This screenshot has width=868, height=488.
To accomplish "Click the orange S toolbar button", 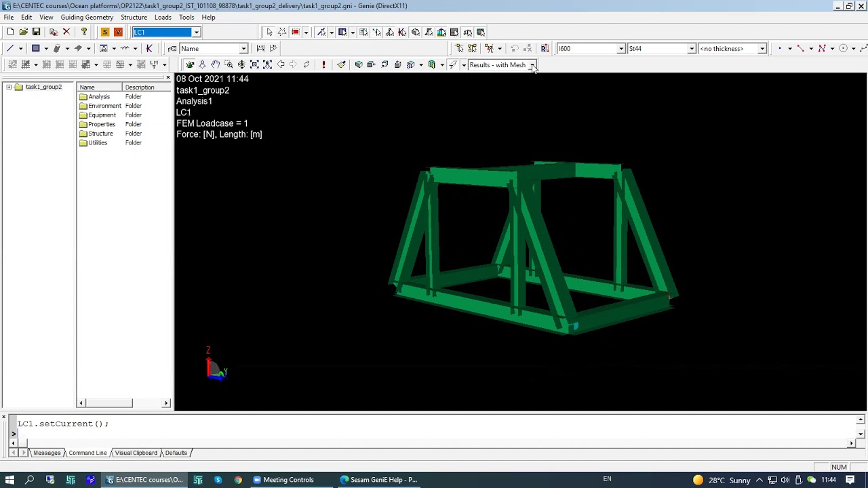I will pos(105,32).
